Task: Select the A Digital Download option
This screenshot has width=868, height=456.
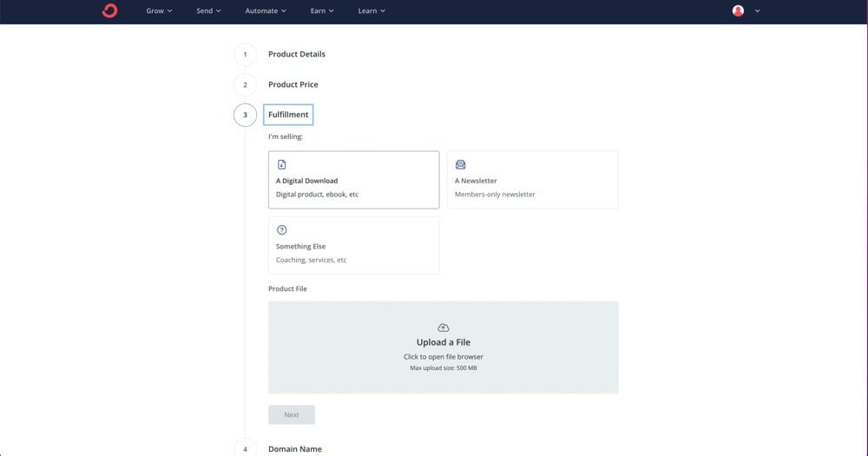Action: click(354, 180)
